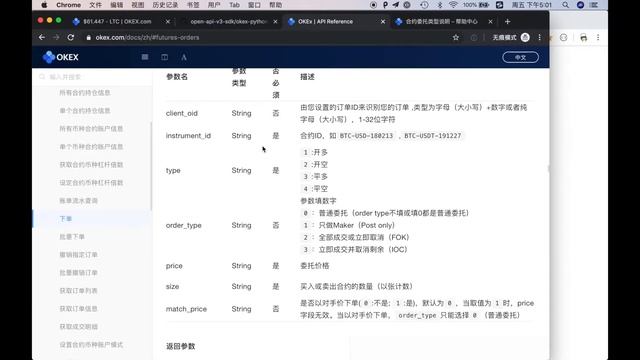Open sidebar item 设置合约币种账户模式
The image size is (640, 360).
[91, 344]
